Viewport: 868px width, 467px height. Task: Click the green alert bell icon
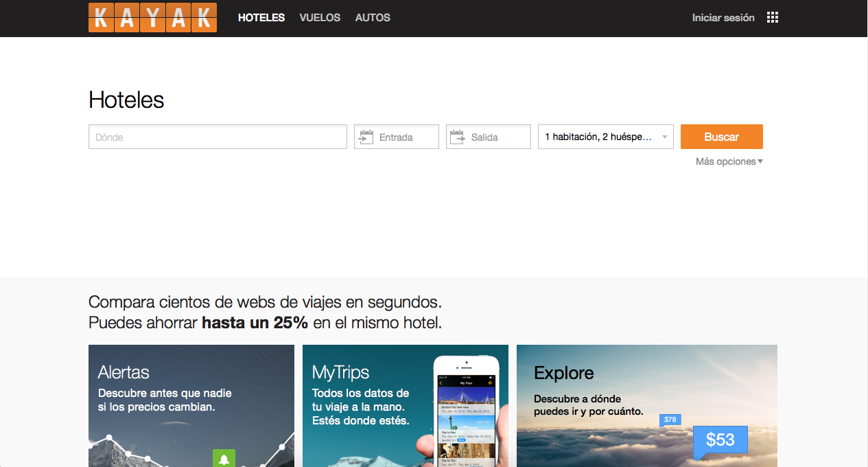click(x=224, y=459)
